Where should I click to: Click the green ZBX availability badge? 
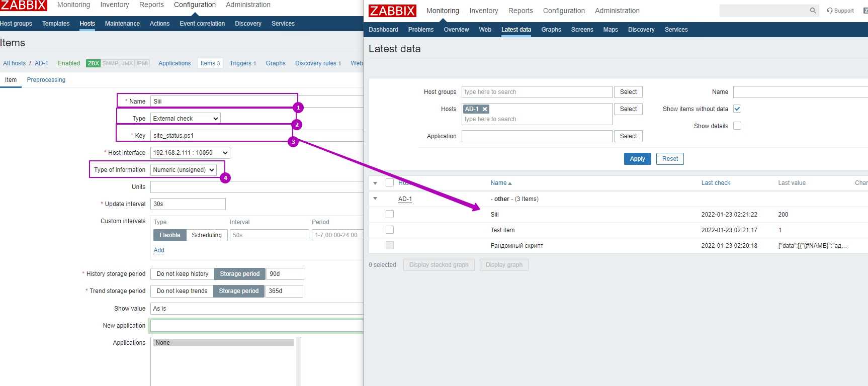tap(93, 63)
